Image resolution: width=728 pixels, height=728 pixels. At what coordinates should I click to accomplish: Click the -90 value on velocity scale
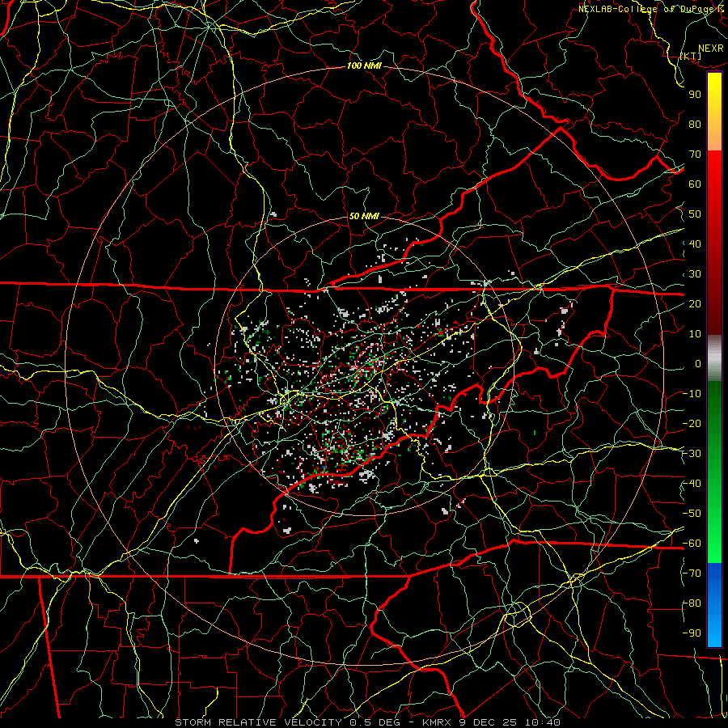tap(692, 633)
